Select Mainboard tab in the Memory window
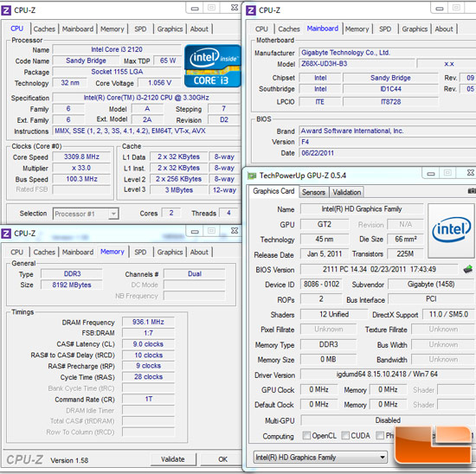 coord(78,253)
